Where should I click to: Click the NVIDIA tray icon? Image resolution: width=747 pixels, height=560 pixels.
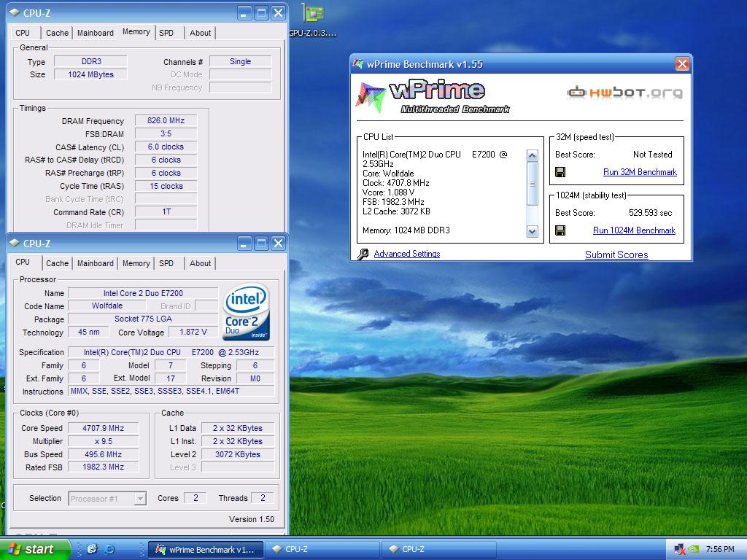[694, 550]
